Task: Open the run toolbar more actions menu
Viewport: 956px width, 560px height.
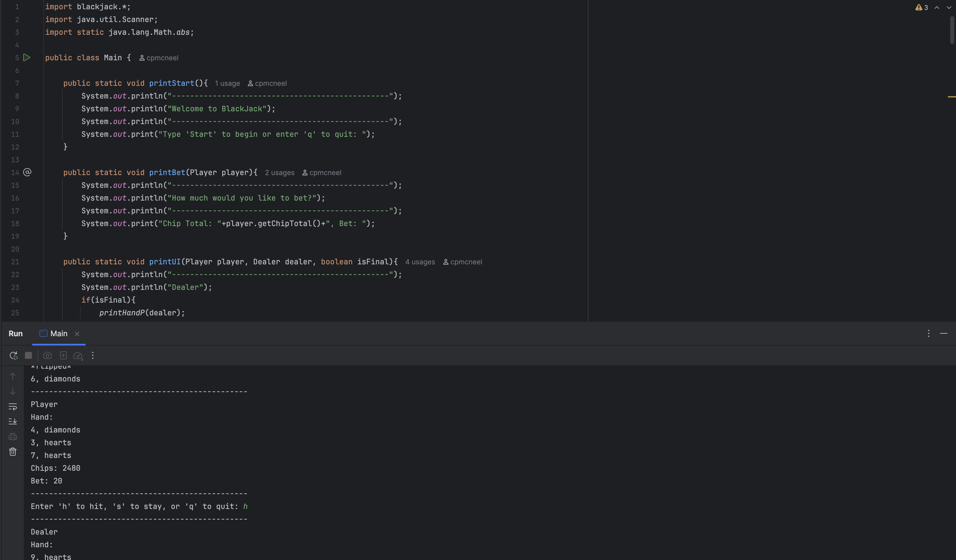Action: point(92,355)
